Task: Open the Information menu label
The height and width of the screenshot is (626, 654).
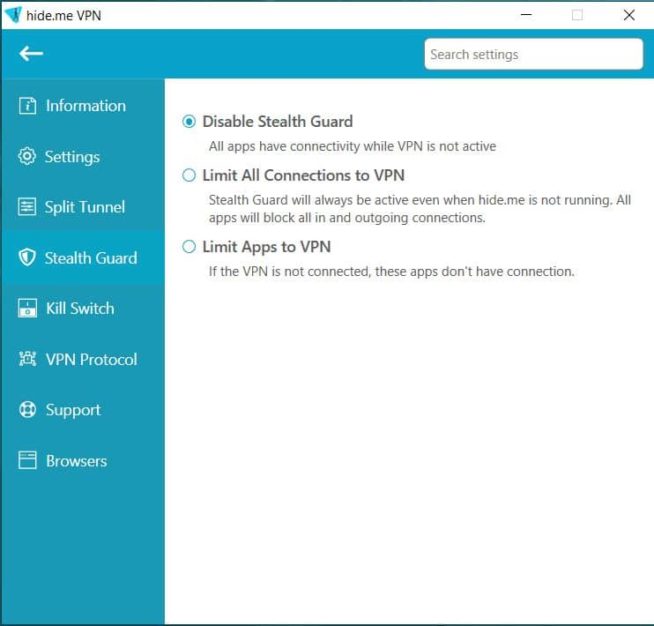Action: point(86,106)
